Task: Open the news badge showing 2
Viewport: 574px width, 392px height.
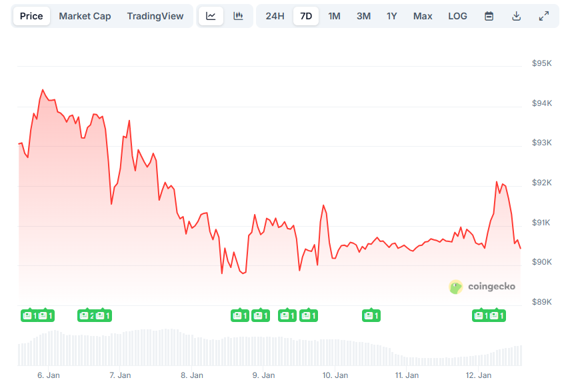Action: point(85,315)
